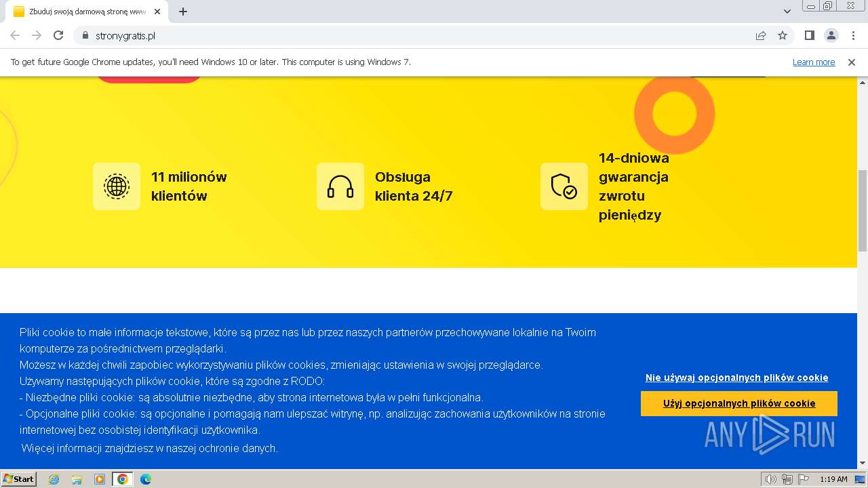Open the ochronie danych privacy policy sentence

point(150,448)
